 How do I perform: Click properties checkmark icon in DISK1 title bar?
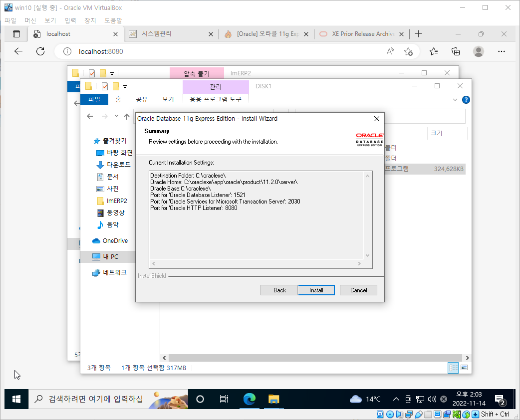coord(105,86)
